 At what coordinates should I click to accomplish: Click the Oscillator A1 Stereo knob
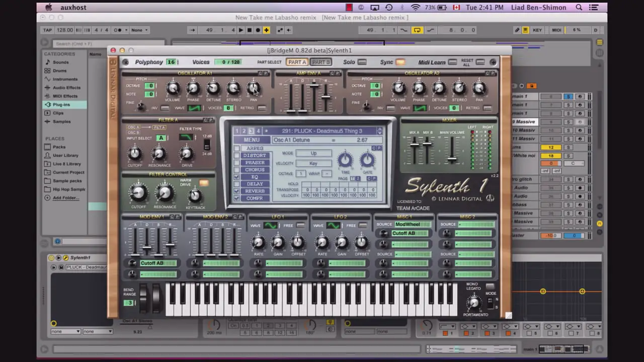233,88
